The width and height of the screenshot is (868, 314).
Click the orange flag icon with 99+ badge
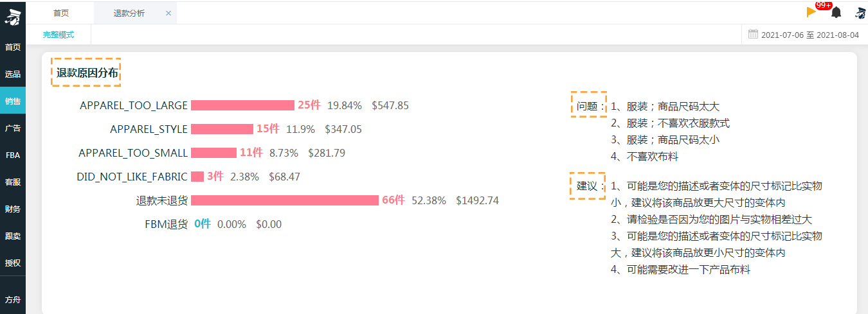[x=812, y=12]
